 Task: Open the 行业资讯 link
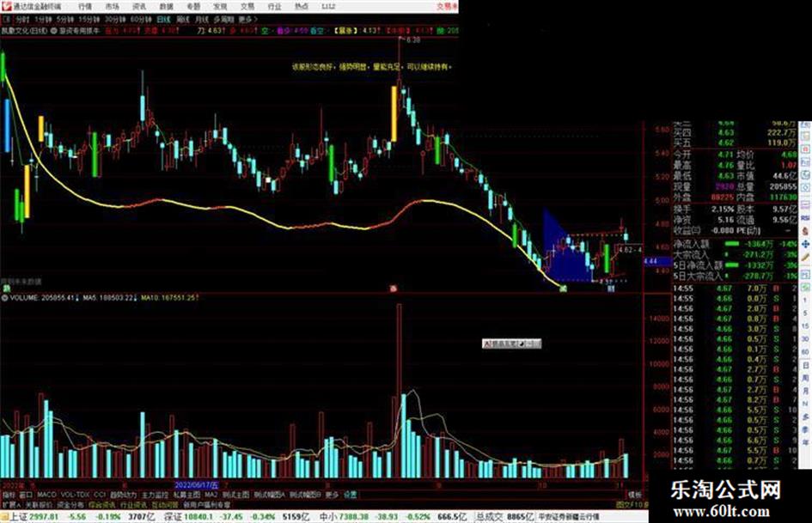click(x=133, y=504)
